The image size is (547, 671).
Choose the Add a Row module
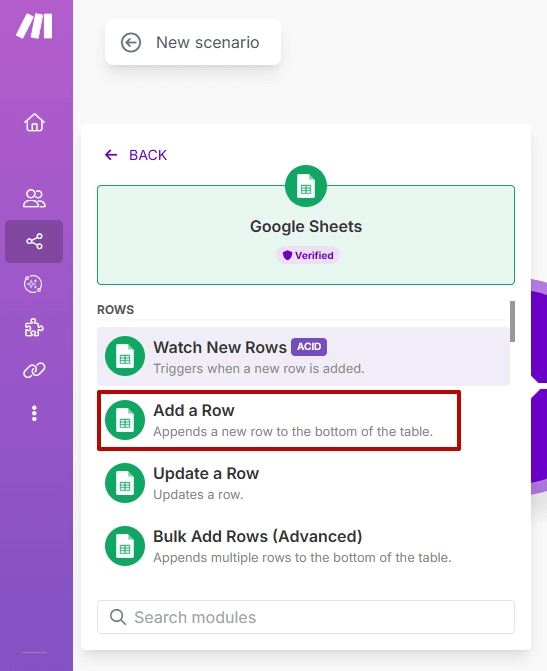click(x=279, y=420)
